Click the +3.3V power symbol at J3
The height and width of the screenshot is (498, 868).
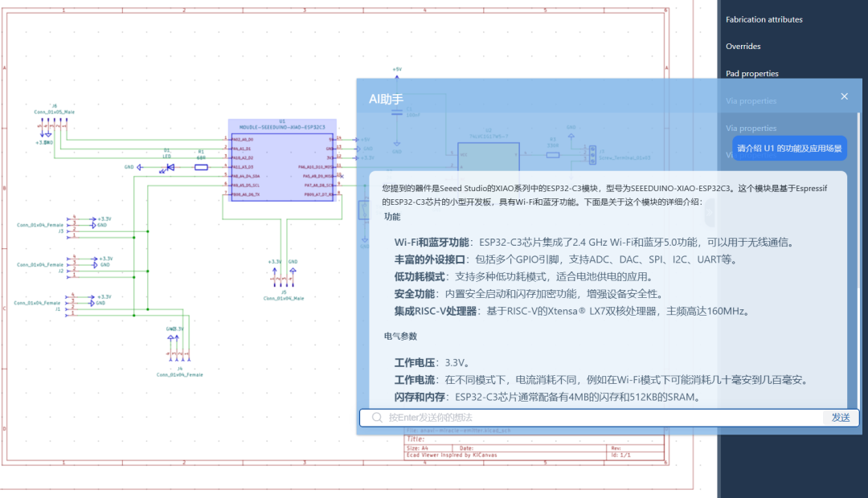(100, 218)
